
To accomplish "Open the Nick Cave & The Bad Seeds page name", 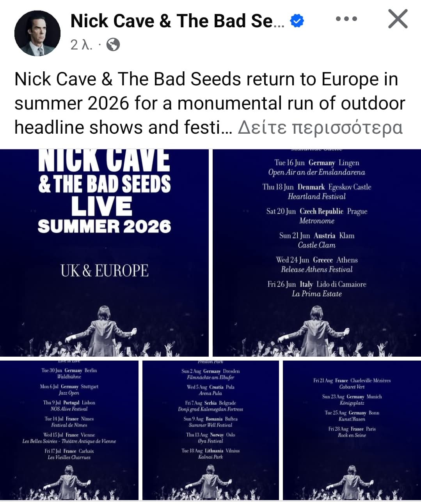I will (178, 21).
